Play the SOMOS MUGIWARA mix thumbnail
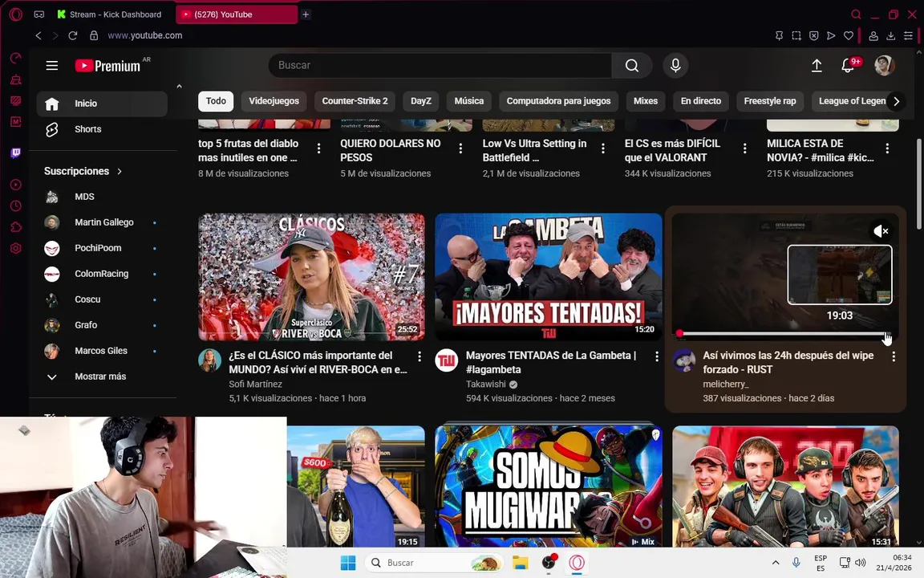Screen dimensions: 924x578 click(548, 486)
